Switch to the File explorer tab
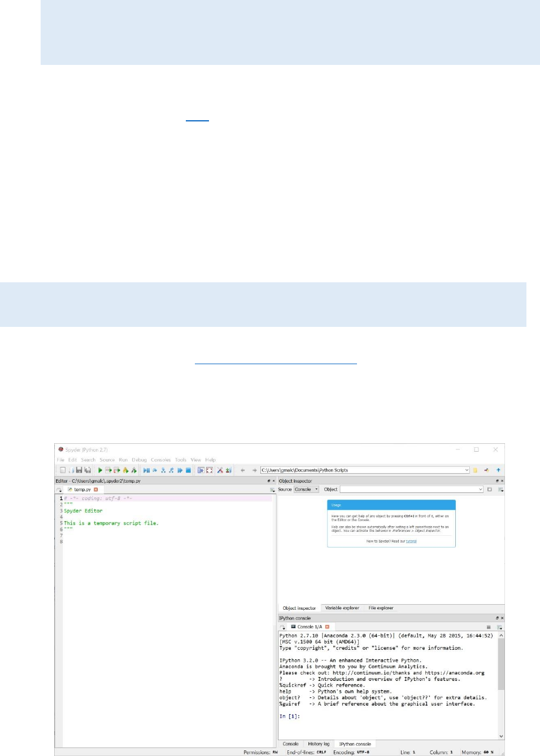Image resolution: width=540 pixels, height=756 pixels. (381, 608)
